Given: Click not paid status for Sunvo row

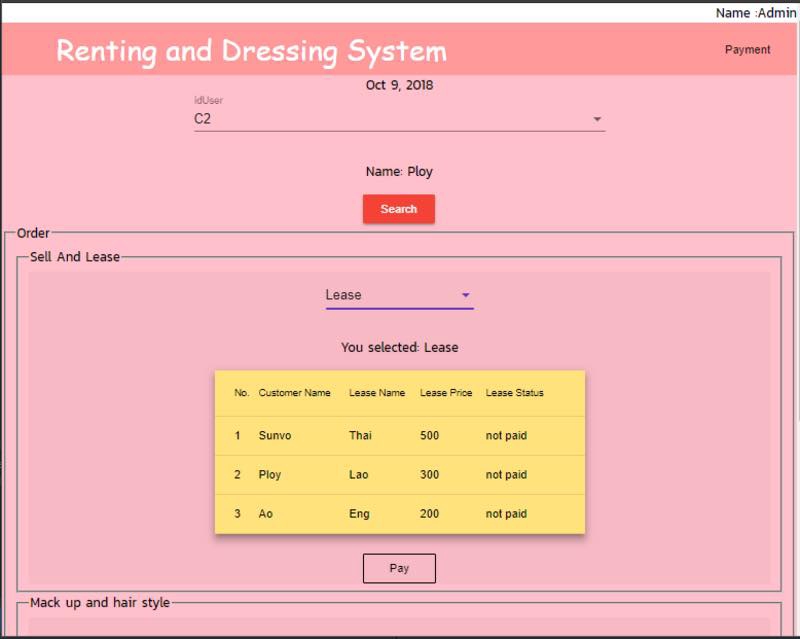Looking at the screenshot, I should click(506, 435).
